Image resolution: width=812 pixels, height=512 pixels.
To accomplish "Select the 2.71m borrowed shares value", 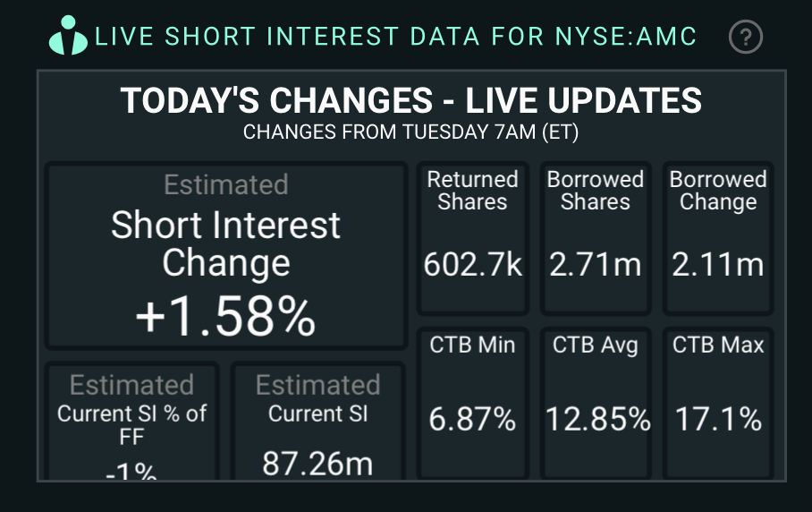I will pos(596,265).
